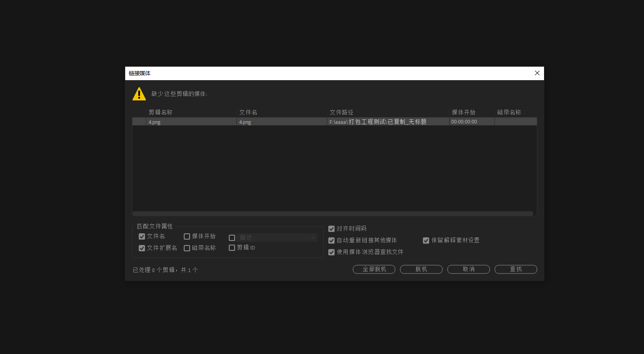Enable the 剪辑 ID checkbox
644x354 pixels.
tap(232, 248)
